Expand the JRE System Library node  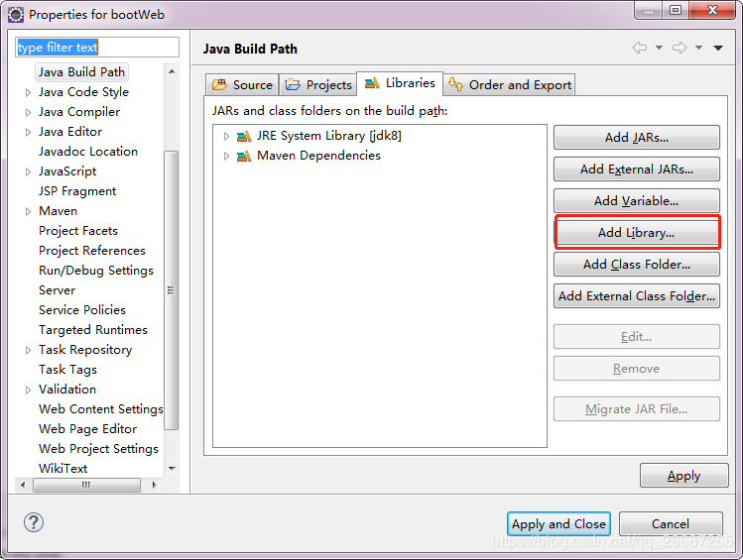tap(227, 136)
